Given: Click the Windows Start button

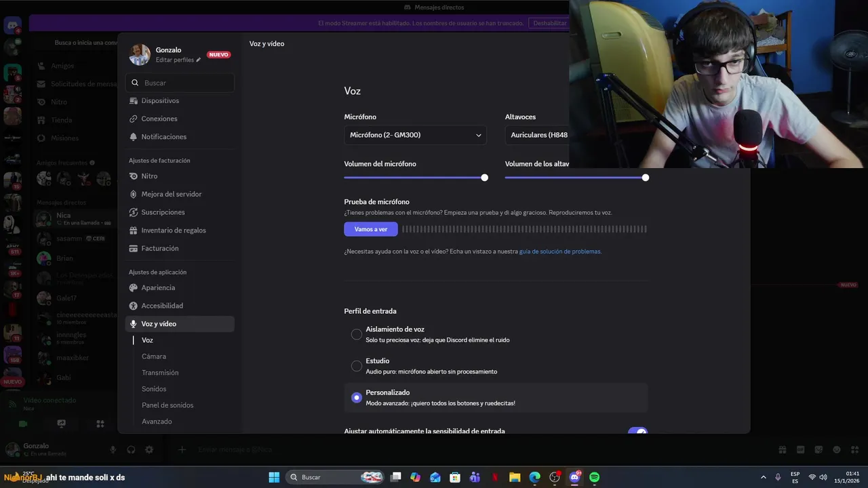Looking at the screenshot, I should 274,477.
